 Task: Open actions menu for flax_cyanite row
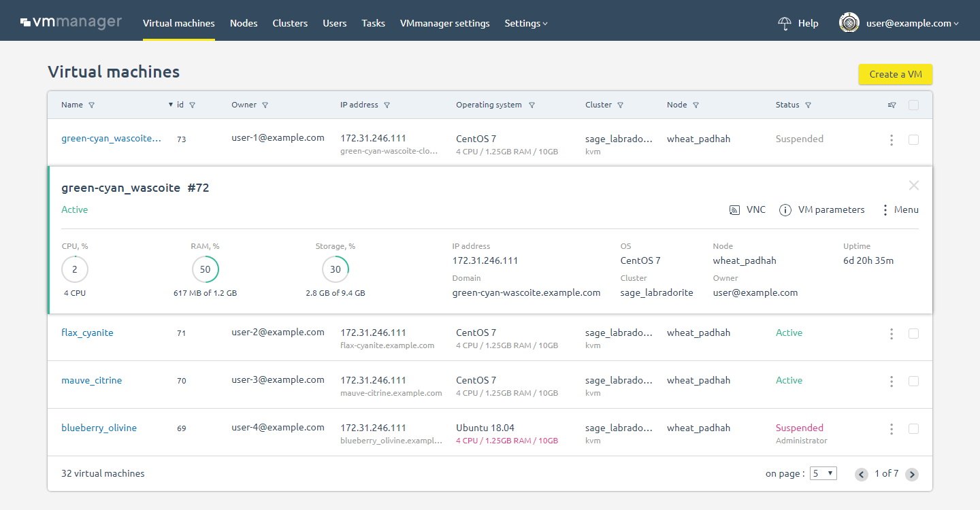pos(892,334)
